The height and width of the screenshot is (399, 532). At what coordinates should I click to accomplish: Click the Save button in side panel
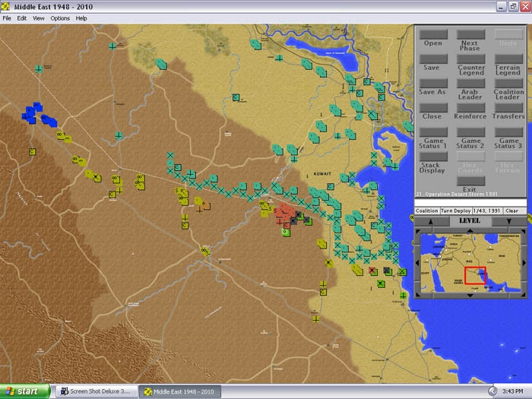tap(433, 59)
